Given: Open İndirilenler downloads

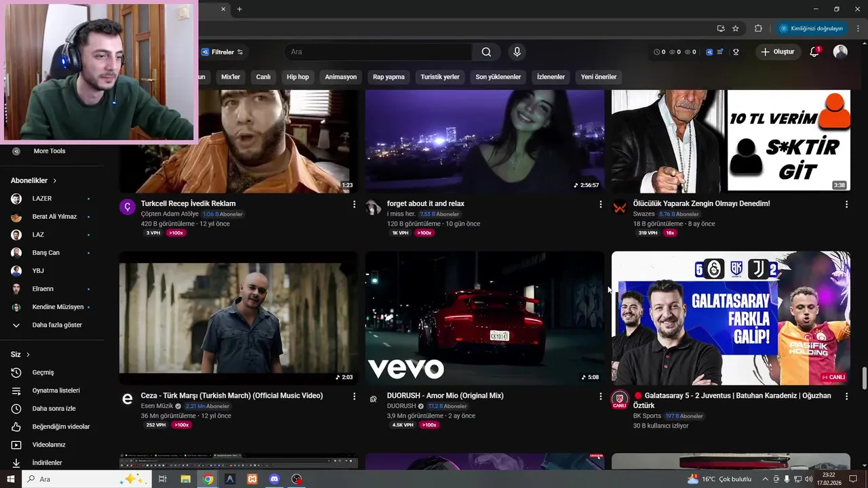Looking at the screenshot, I should point(52,463).
